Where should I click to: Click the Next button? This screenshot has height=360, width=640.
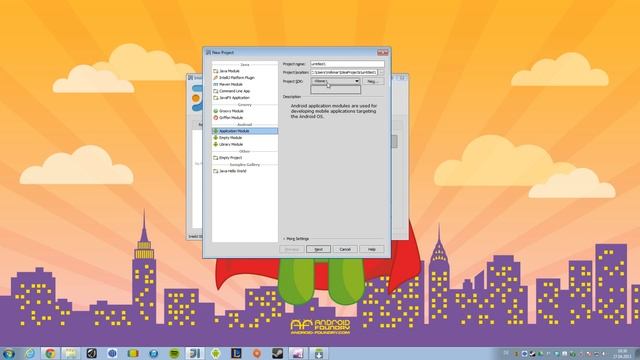coord(318,249)
